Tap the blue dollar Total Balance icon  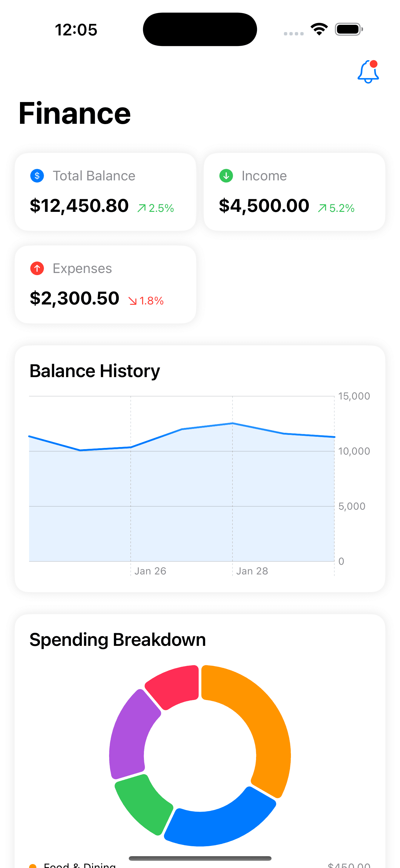point(37,176)
